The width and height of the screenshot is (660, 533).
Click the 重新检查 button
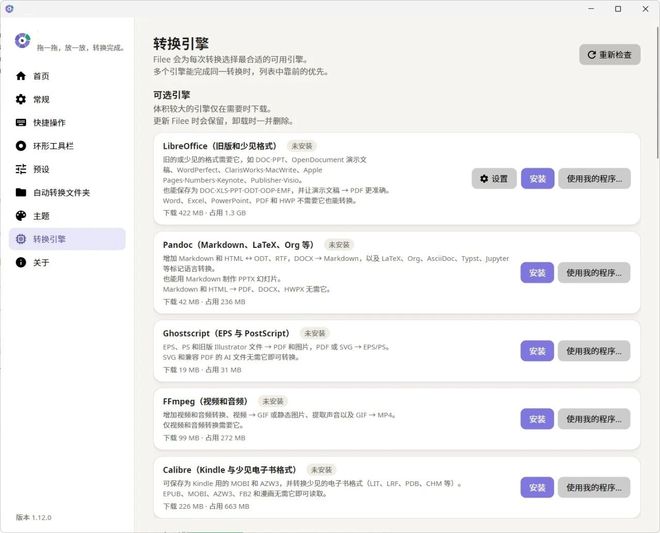[609, 55]
